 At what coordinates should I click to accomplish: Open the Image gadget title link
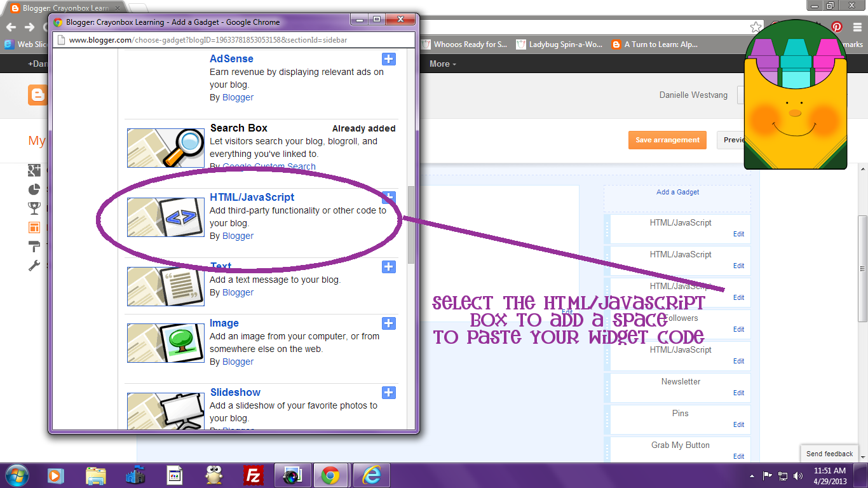click(224, 323)
